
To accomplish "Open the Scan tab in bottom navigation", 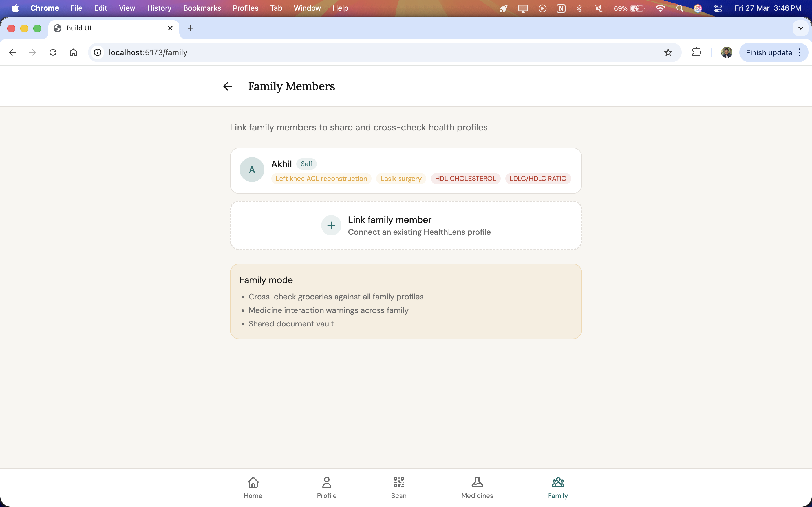I will pyautogui.click(x=399, y=488).
